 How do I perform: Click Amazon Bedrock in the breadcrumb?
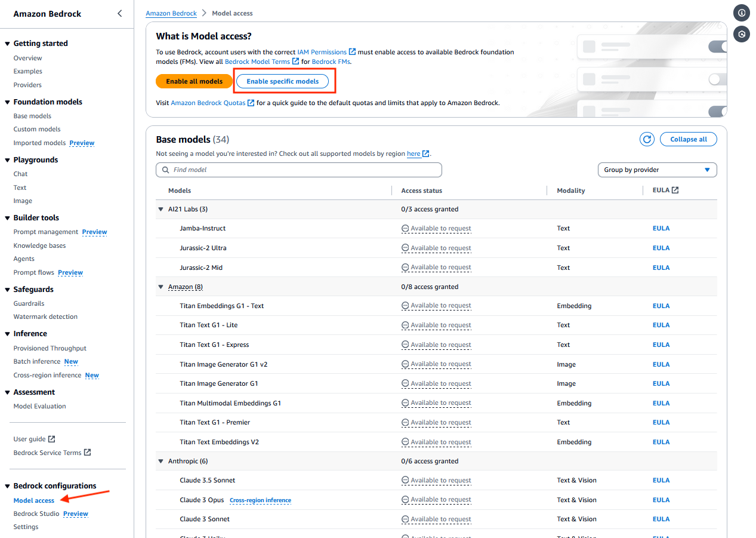(171, 13)
